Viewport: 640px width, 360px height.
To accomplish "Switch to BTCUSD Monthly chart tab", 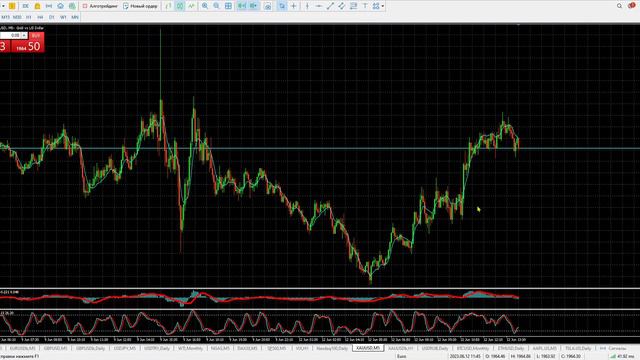I will pyautogui.click(x=473, y=348).
